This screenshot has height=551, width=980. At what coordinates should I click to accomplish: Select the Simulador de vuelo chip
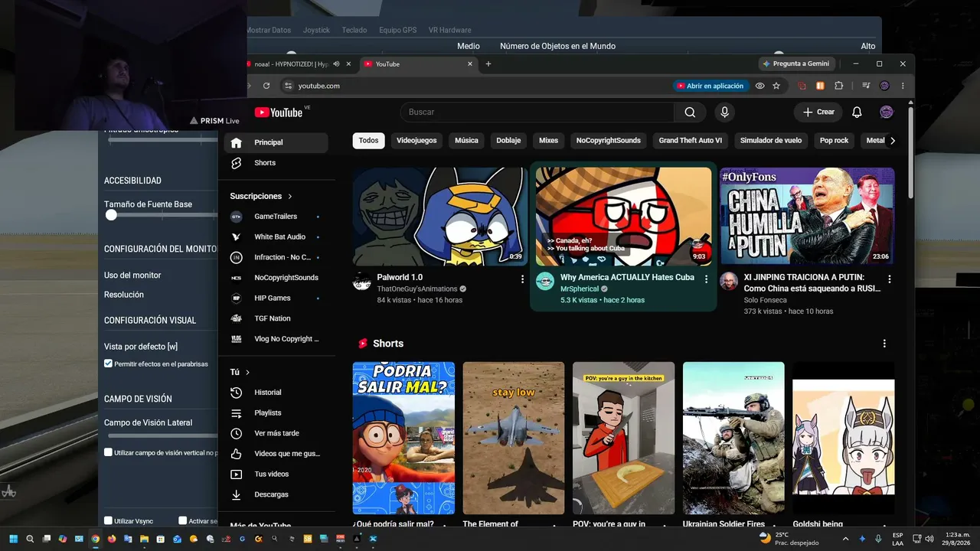click(771, 141)
